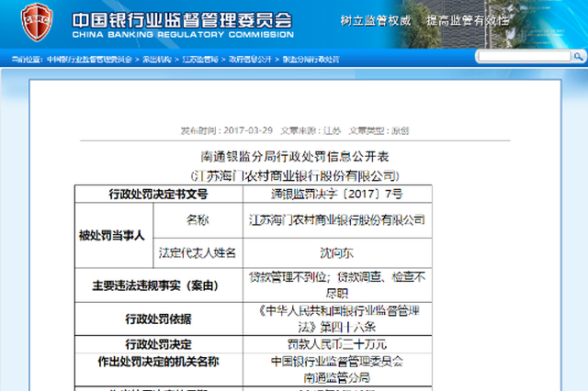
Task: Click cell 通银监罚决字〔2017〕7号
Action: click(x=337, y=194)
